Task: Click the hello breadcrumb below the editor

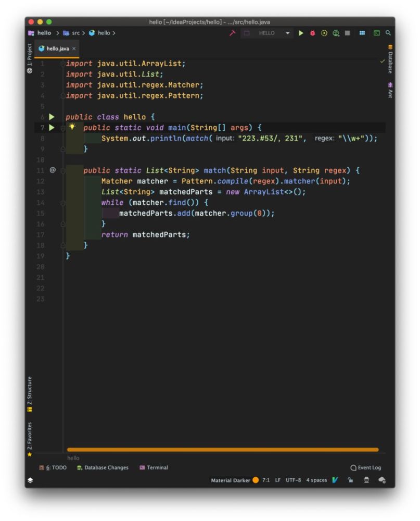Action: click(73, 458)
